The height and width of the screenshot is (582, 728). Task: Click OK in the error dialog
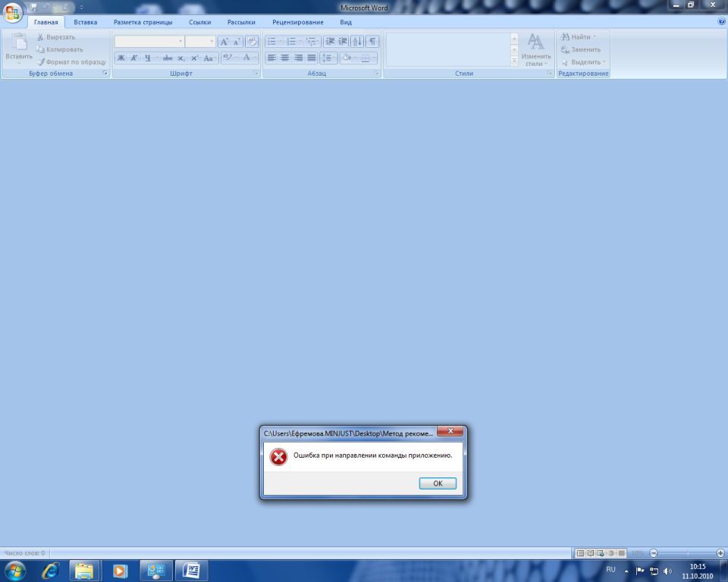click(438, 483)
